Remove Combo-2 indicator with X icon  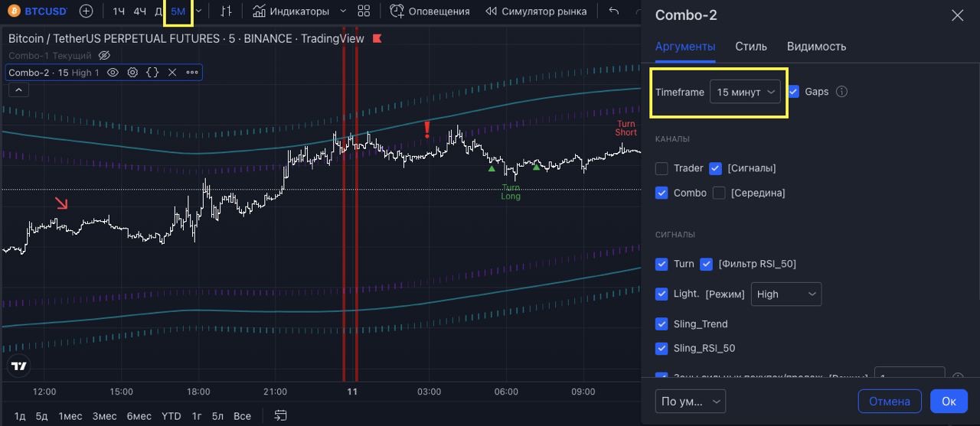coord(172,73)
